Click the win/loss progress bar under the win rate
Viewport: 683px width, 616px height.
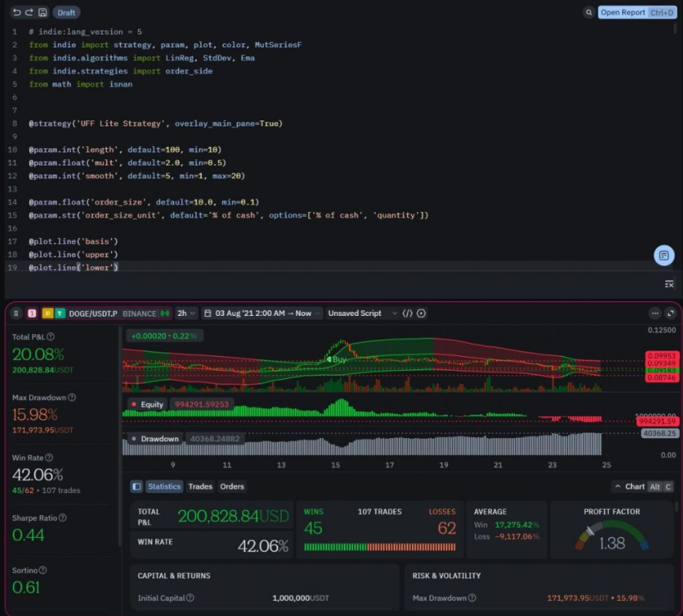coord(380,546)
